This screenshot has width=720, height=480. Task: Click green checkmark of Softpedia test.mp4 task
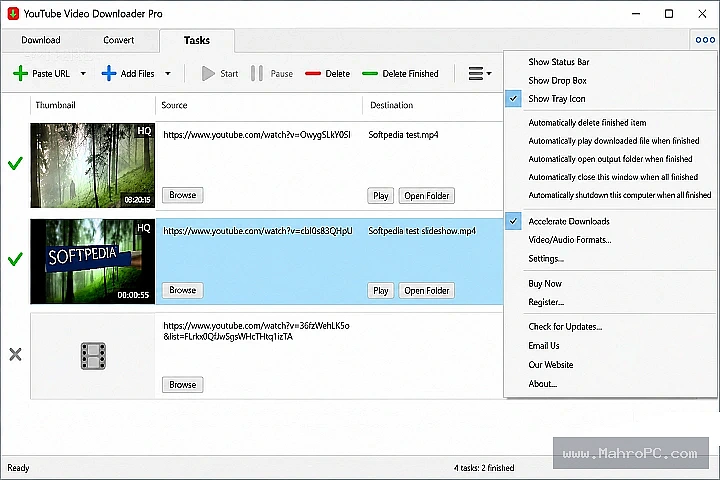pos(15,163)
